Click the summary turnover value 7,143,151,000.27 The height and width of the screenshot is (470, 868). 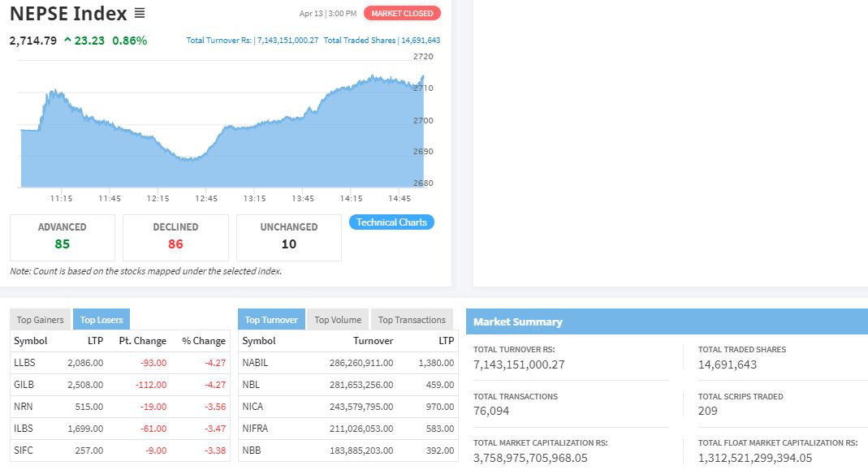519,364
